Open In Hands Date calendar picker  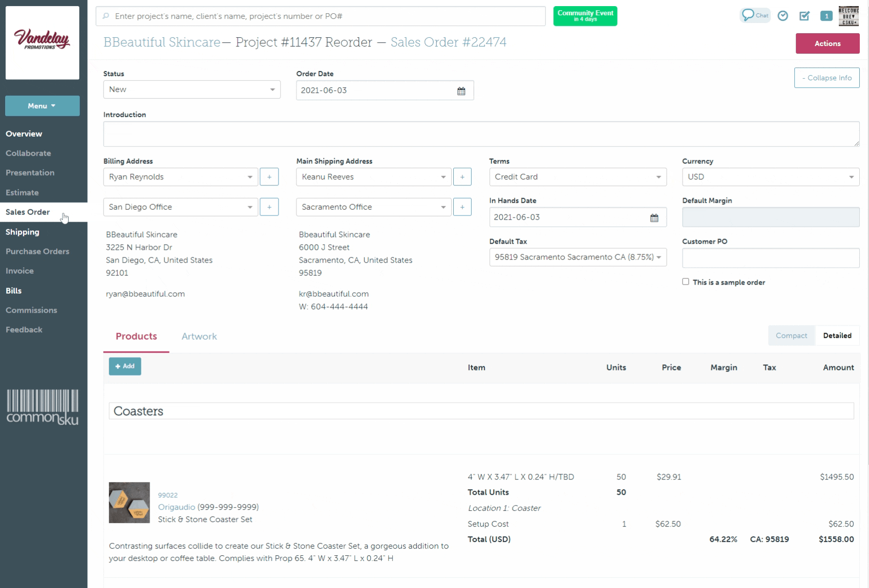(654, 217)
